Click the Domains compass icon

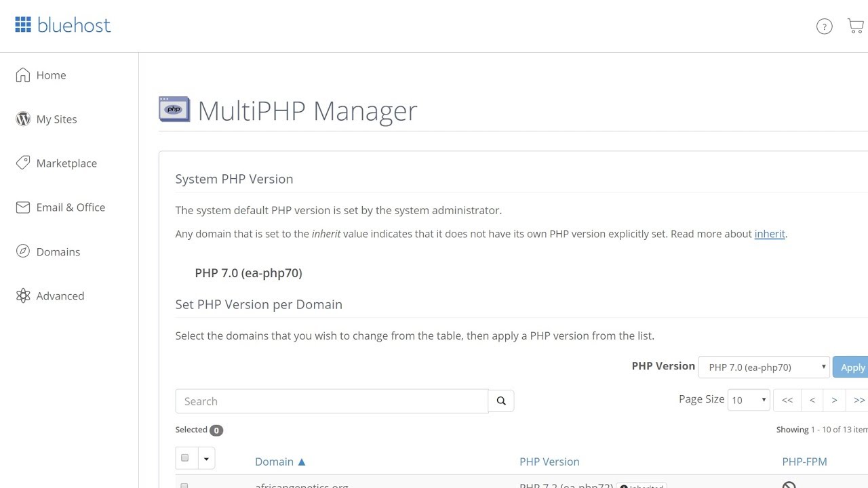tap(23, 251)
